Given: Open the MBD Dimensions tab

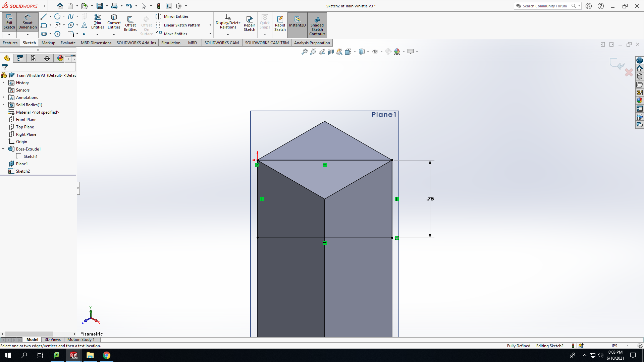Looking at the screenshot, I should pyautogui.click(x=96, y=43).
